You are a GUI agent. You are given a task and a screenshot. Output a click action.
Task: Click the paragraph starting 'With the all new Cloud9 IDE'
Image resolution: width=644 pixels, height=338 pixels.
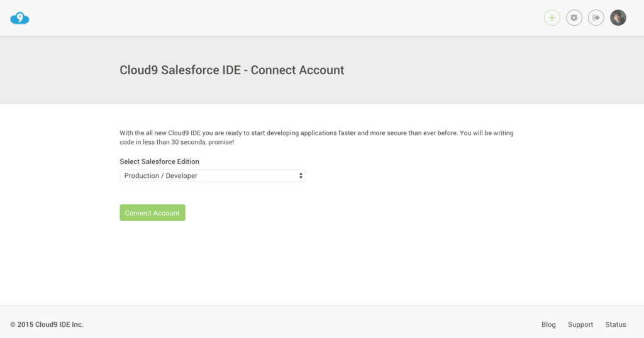pos(317,138)
